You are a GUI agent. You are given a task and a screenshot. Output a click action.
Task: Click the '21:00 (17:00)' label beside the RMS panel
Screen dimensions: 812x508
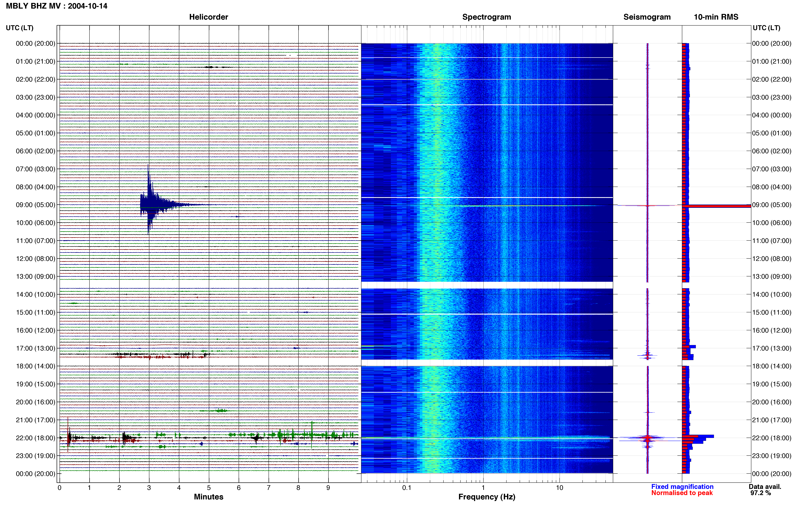[771, 420]
